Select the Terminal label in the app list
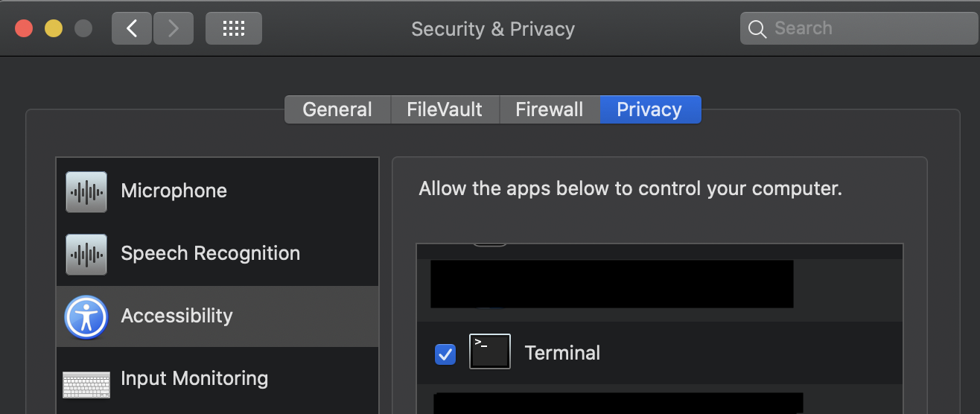 click(x=562, y=352)
